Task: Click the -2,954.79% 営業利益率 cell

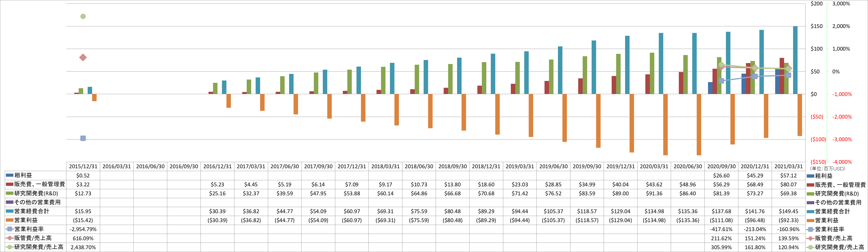Action: tap(83, 229)
